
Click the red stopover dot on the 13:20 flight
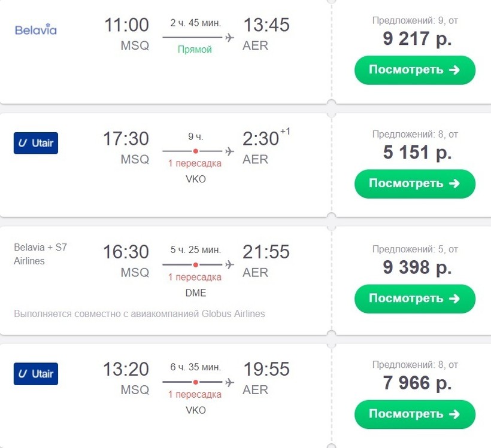click(195, 382)
